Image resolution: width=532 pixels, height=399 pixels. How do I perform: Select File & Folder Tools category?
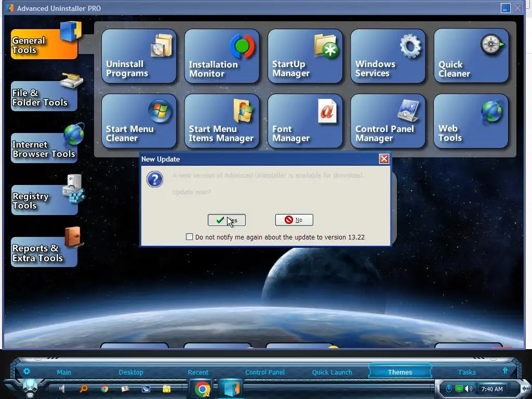tap(45, 96)
